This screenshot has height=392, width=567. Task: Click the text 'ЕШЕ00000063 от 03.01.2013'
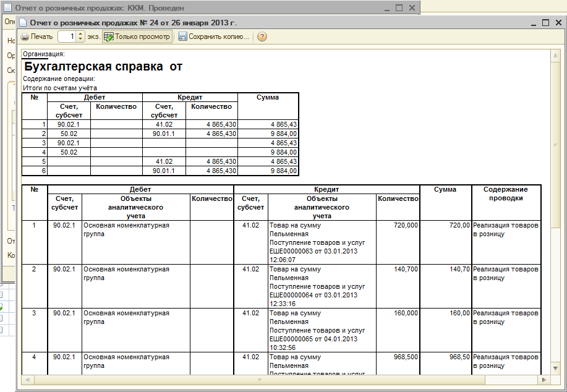pos(313,251)
